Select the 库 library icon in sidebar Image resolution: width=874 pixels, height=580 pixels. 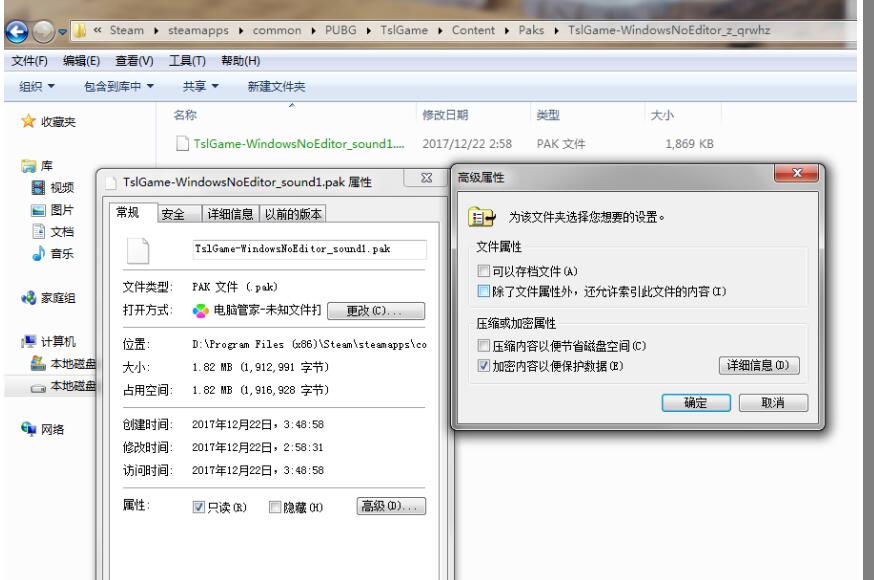click(x=28, y=165)
